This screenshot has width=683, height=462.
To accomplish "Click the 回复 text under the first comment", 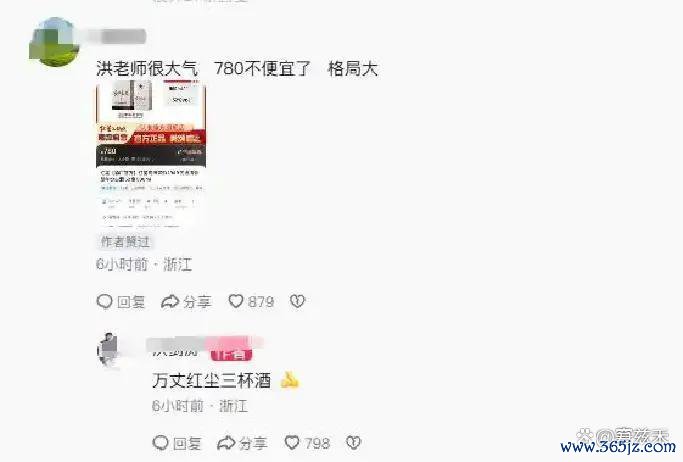I will [131, 302].
